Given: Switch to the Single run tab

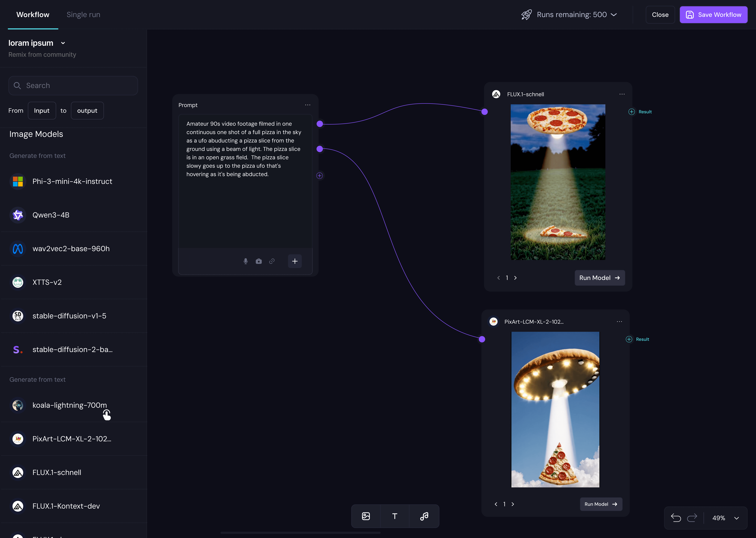Looking at the screenshot, I should pyautogui.click(x=83, y=15).
